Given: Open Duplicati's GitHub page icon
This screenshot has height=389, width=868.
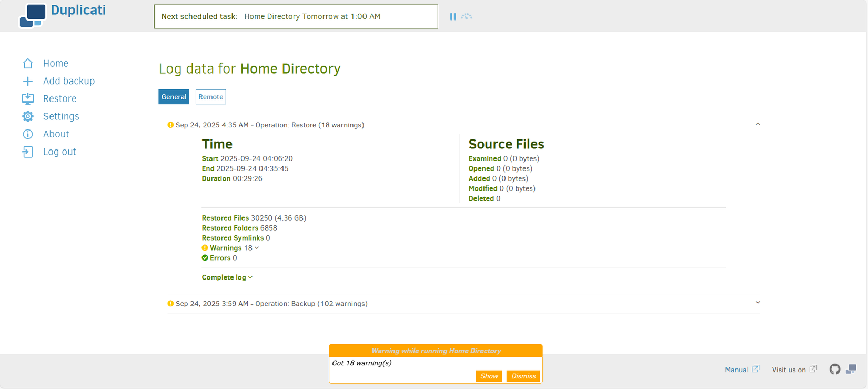Looking at the screenshot, I should click(834, 370).
